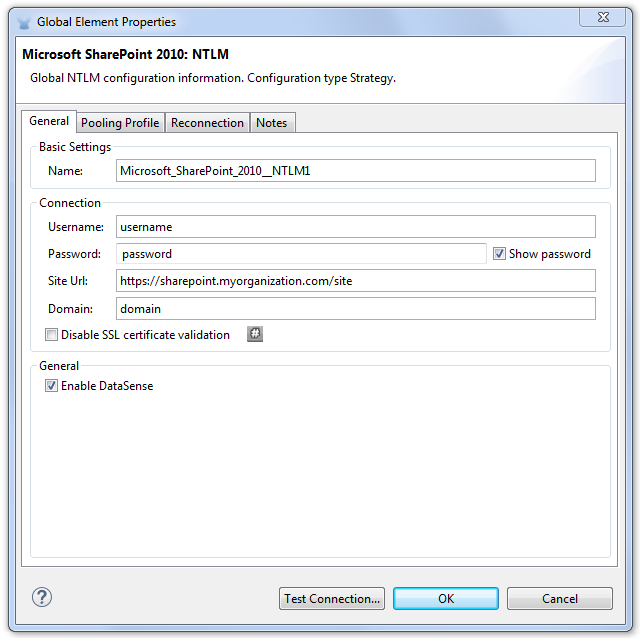Click the Test Connection button
This screenshot has height=638, width=640.
coord(332,598)
